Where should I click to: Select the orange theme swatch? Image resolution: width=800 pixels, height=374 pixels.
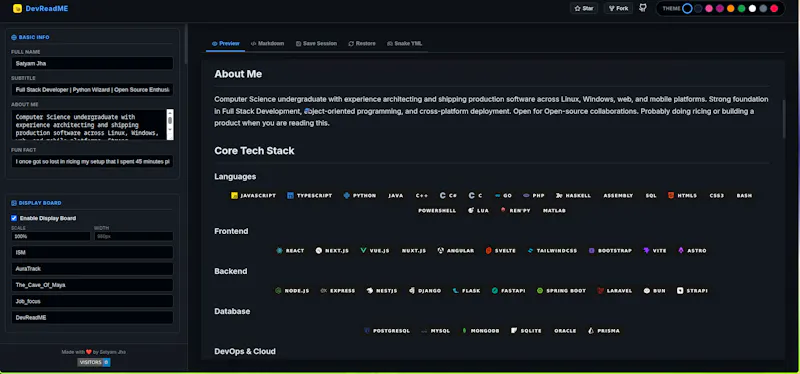731,8
